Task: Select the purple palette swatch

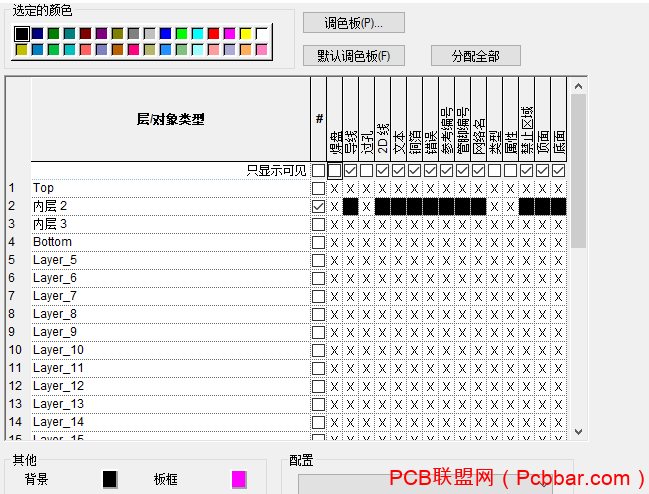Action: (101, 34)
